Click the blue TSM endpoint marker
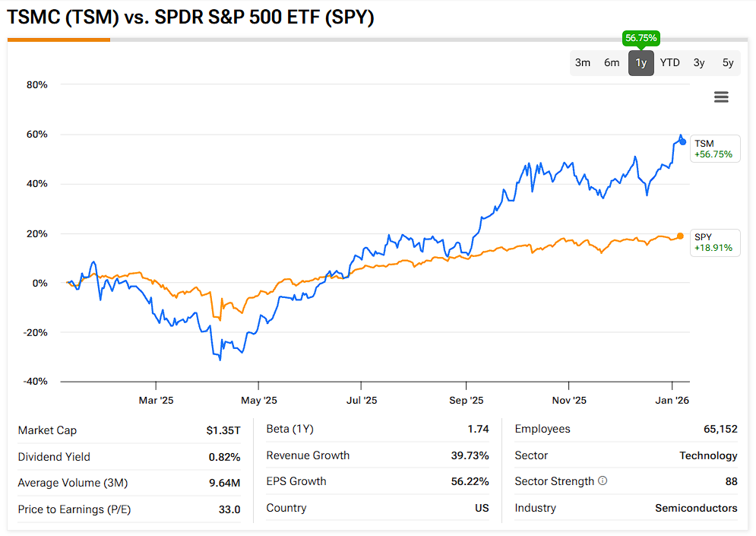756x536 pixels. (x=683, y=142)
